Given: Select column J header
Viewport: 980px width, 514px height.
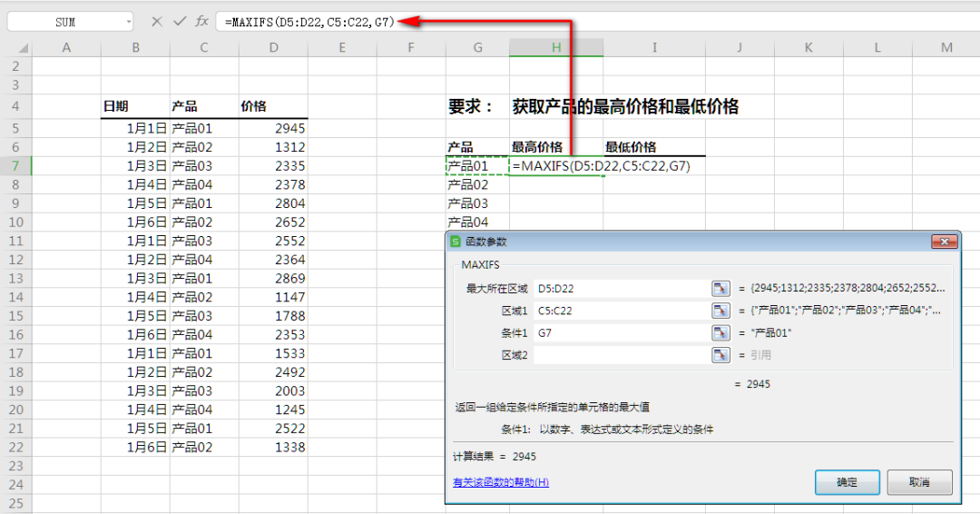Looking at the screenshot, I should pos(740,47).
